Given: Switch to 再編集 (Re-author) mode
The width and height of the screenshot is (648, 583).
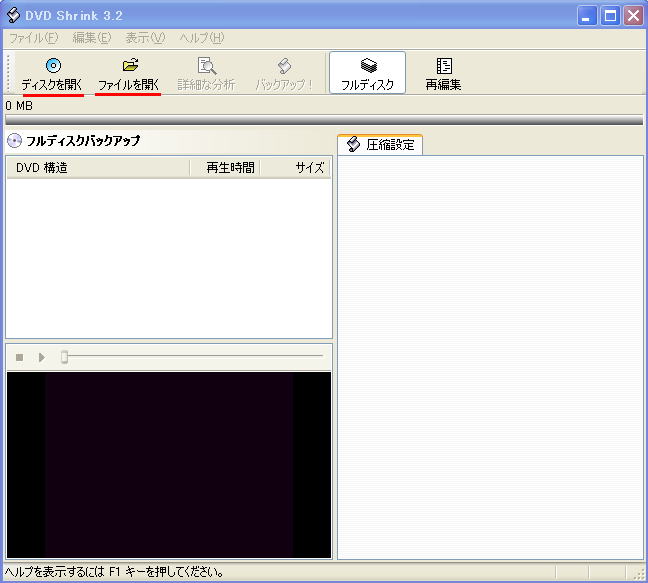Looking at the screenshot, I should point(443,74).
